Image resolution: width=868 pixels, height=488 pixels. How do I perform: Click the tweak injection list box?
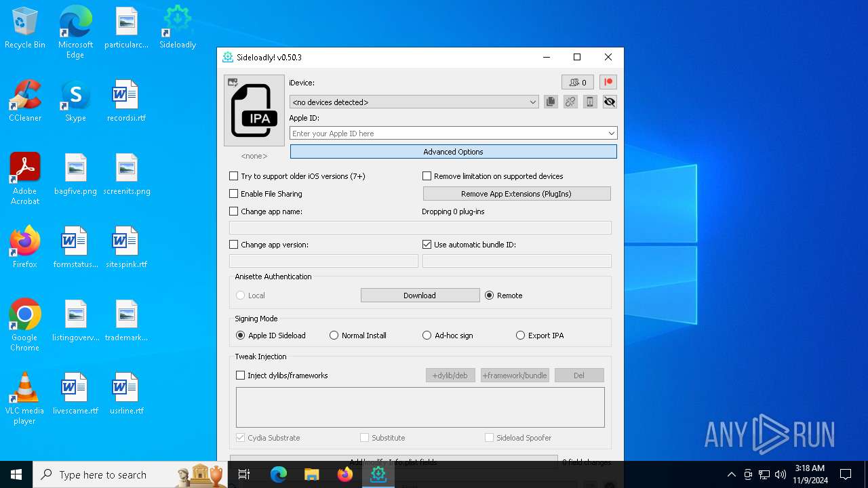[420, 407]
